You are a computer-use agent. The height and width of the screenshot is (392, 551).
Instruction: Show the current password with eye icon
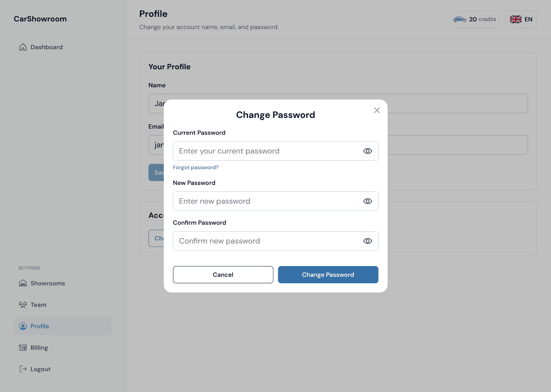click(x=367, y=151)
